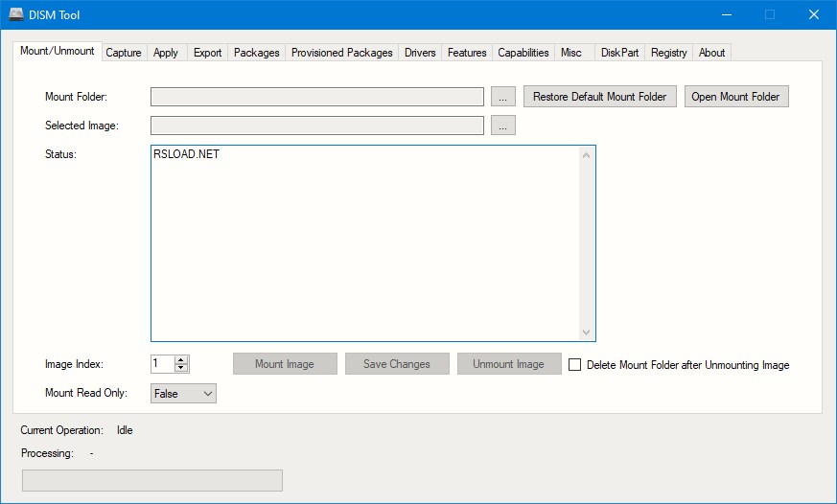Open the Features tab

point(467,53)
